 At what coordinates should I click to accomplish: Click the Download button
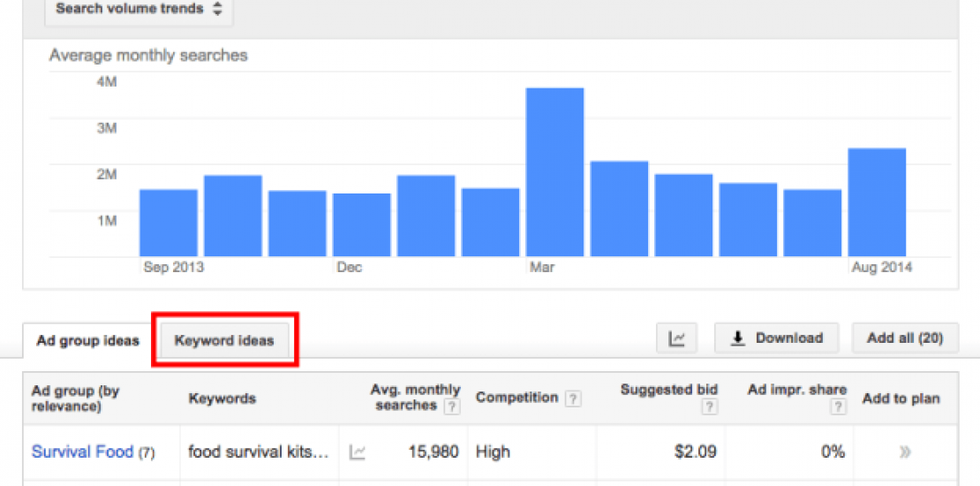click(777, 338)
